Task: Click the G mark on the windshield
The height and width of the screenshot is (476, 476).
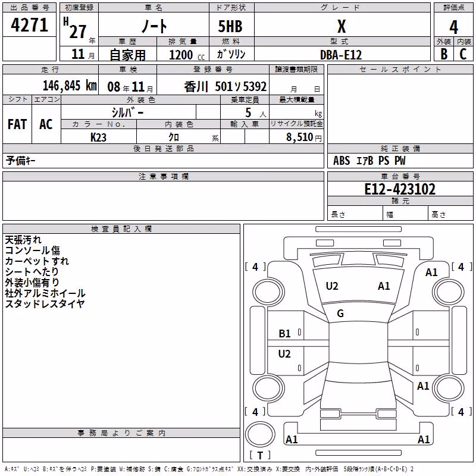Action: tap(340, 314)
